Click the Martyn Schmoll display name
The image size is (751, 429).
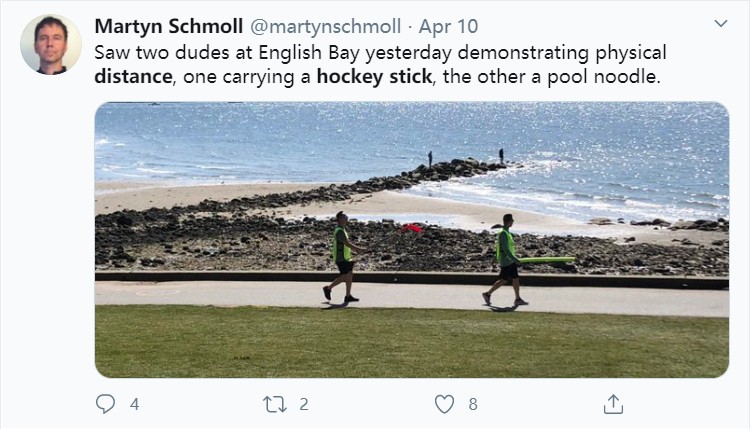pos(169,26)
